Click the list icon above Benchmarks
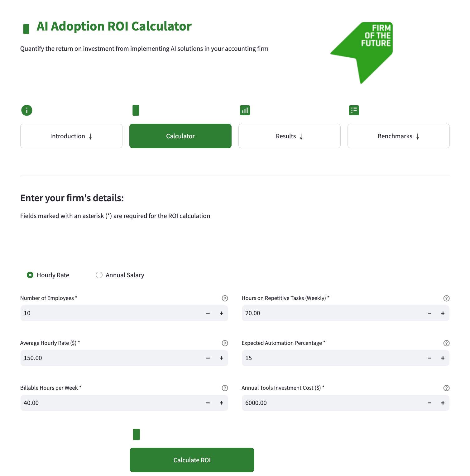 tap(354, 110)
